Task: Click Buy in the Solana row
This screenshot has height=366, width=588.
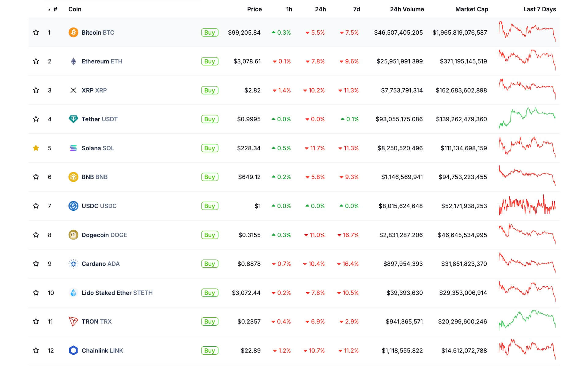Action: pyautogui.click(x=210, y=148)
